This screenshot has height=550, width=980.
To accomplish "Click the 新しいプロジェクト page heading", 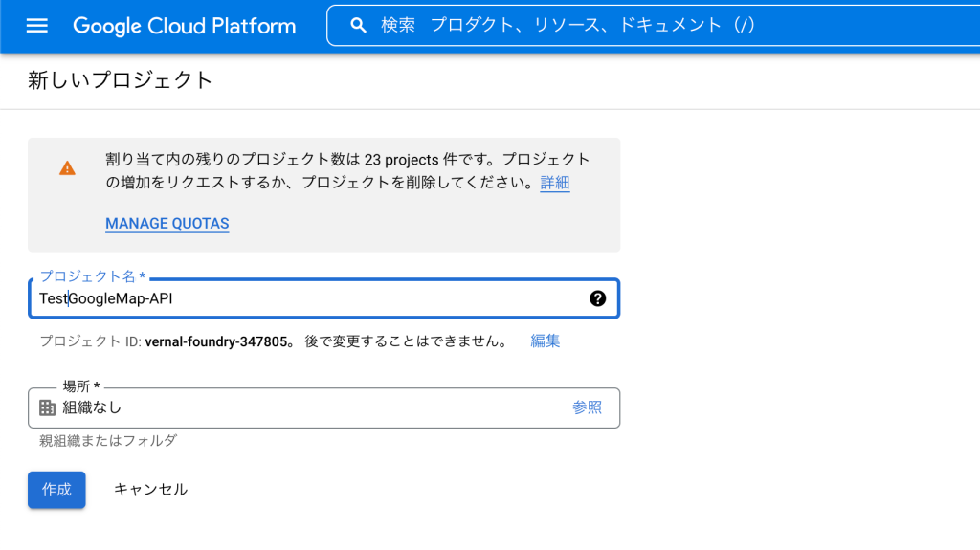I will coord(120,80).
